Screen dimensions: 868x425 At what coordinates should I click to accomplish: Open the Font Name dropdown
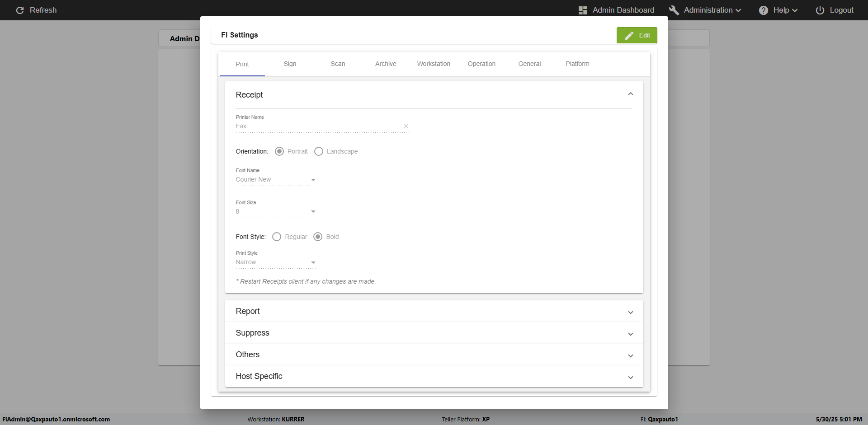pyautogui.click(x=276, y=180)
